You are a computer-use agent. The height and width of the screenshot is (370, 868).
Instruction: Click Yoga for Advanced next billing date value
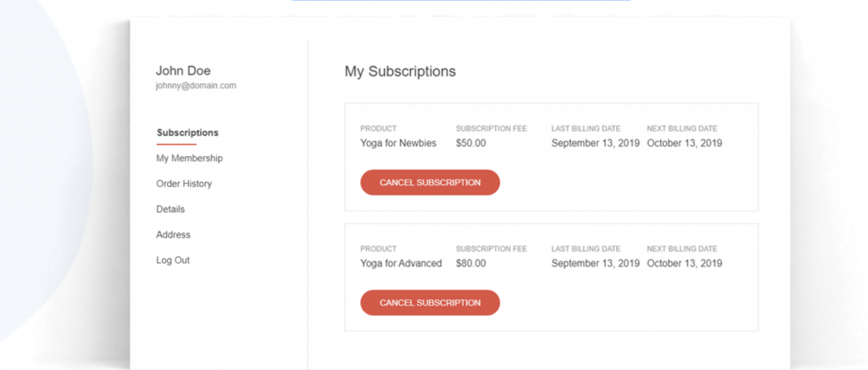pyautogui.click(x=684, y=263)
